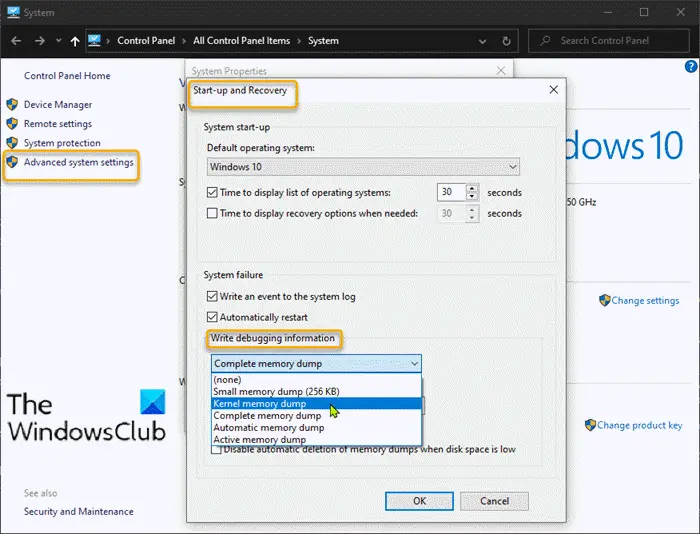Click shield icon next to Change product key
Image resolution: width=700 pixels, height=534 pixels.
(x=590, y=425)
